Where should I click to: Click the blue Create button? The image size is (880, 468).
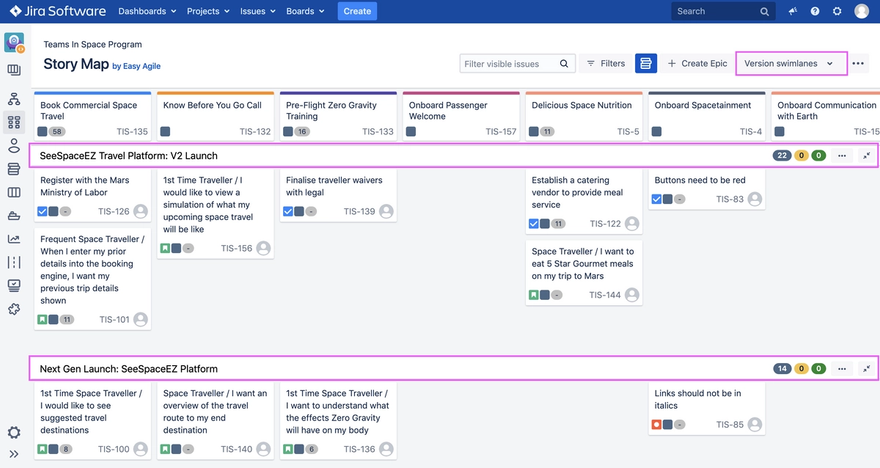point(357,11)
